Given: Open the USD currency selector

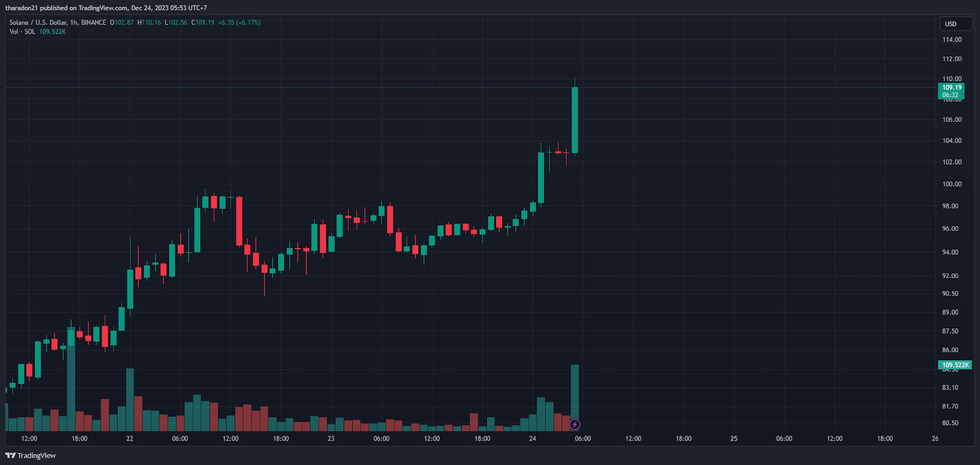Looking at the screenshot, I should click(x=956, y=24).
